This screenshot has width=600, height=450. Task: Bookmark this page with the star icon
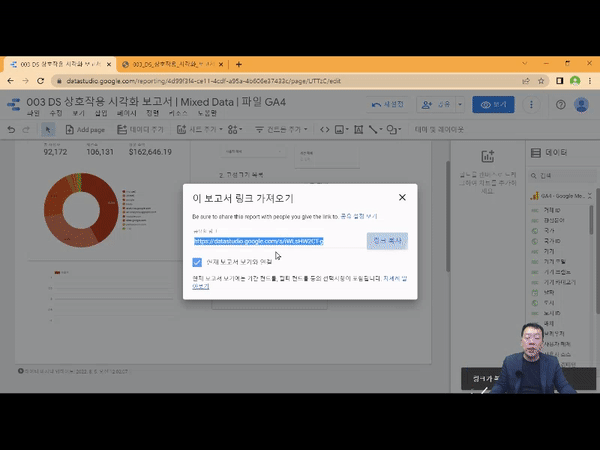(x=541, y=80)
